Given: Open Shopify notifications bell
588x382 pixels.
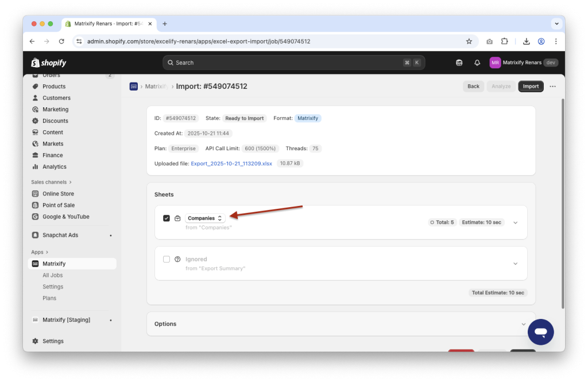Looking at the screenshot, I should pyautogui.click(x=477, y=62).
